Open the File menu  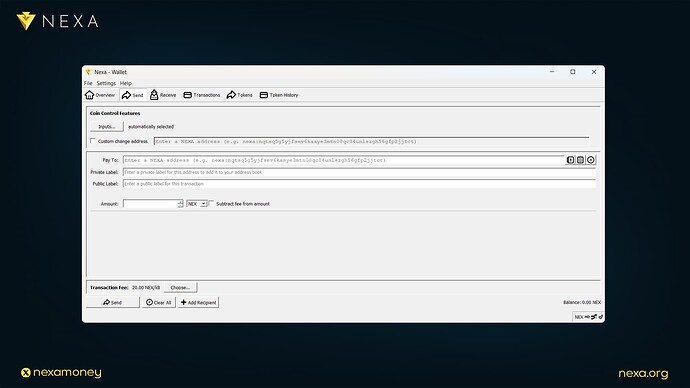pos(88,83)
